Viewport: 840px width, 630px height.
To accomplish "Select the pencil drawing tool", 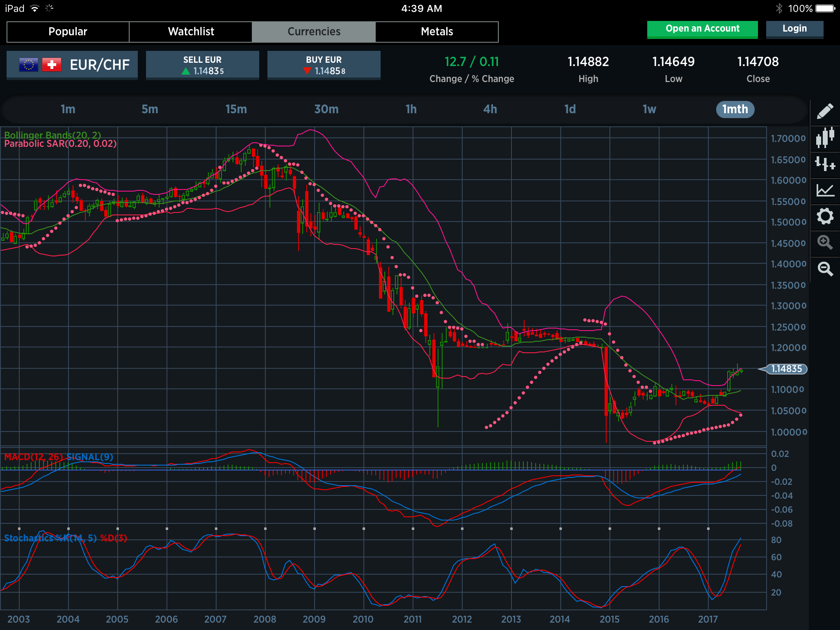I will [825, 111].
